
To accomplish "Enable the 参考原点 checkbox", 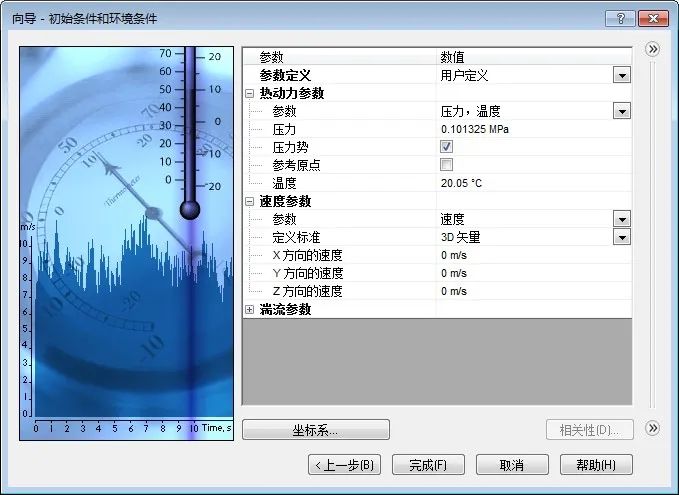I will click(x=447, y=165).
